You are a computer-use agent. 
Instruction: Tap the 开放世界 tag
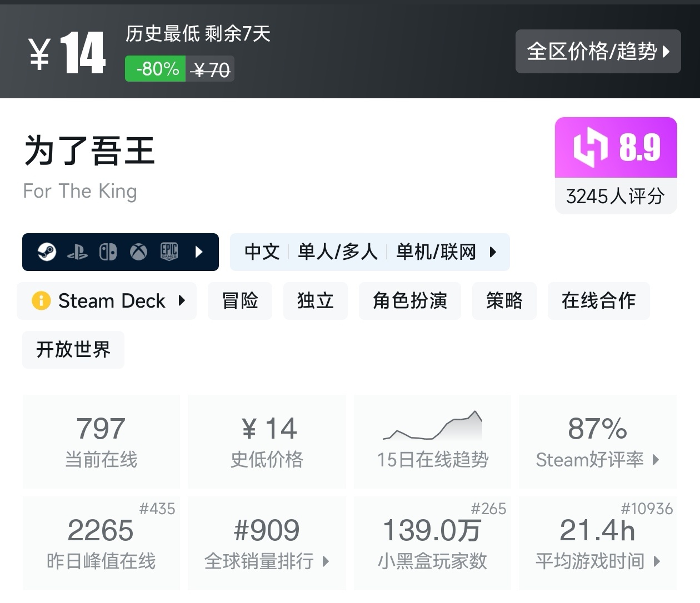point(73,350)
